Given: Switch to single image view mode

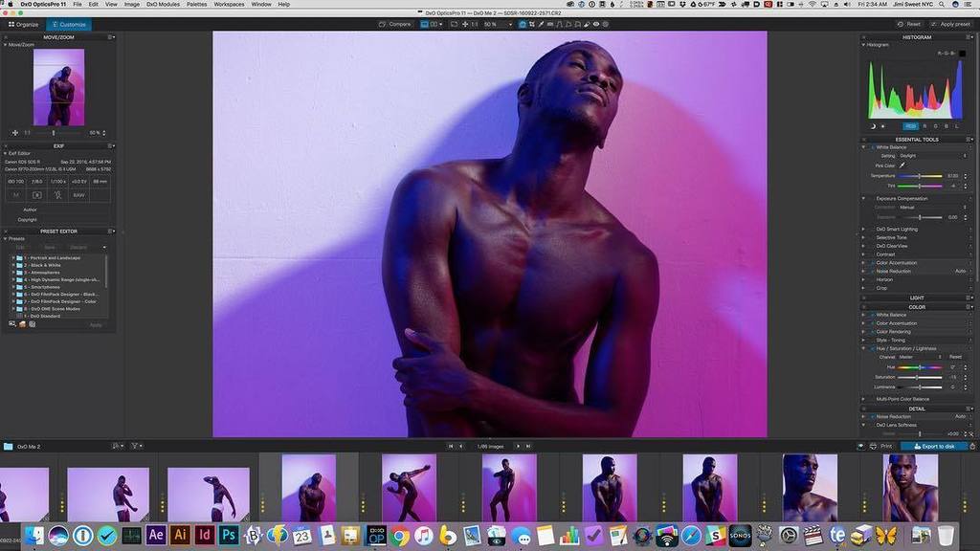Looking at the screenshot, I should [x=424, y=24].
